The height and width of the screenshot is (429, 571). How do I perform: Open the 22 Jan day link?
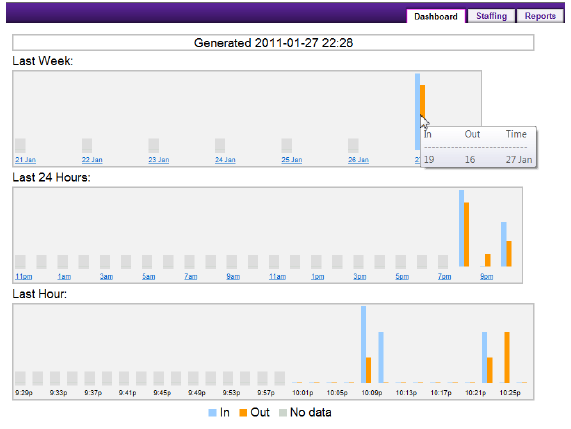pyautogui.click(x=92, y=160)
